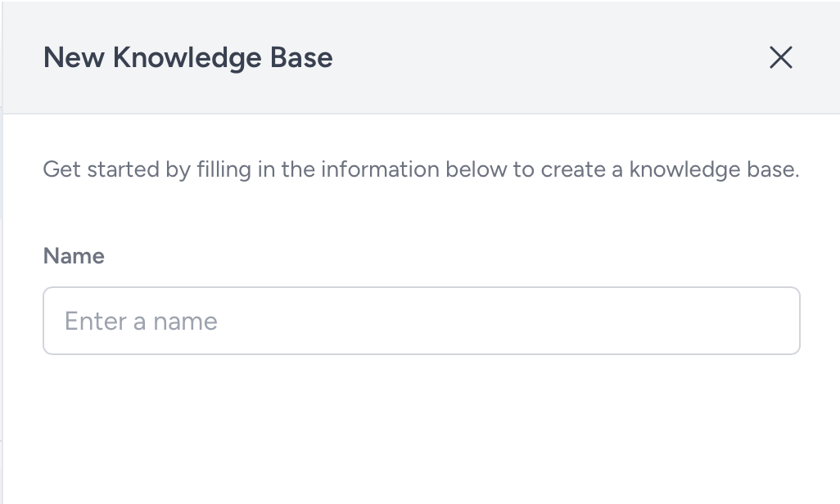Viewport: 840px width, 504px height.
Task: Click the Name field label
Action: click(74, 256)
